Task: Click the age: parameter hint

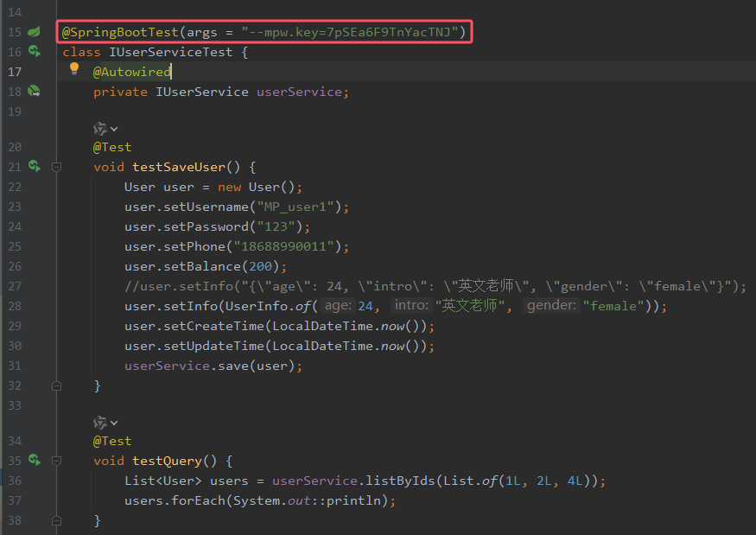Action: coord(338,305)
